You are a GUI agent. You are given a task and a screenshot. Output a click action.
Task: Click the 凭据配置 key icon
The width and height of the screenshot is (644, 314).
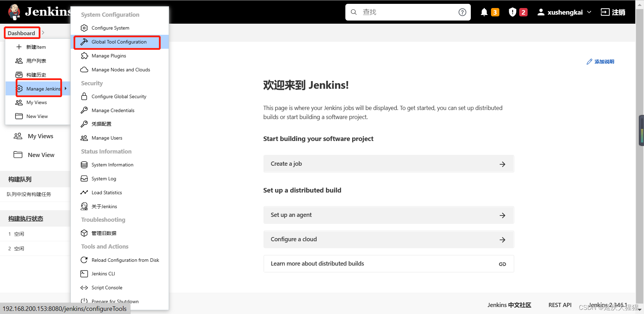click(84, 124)
